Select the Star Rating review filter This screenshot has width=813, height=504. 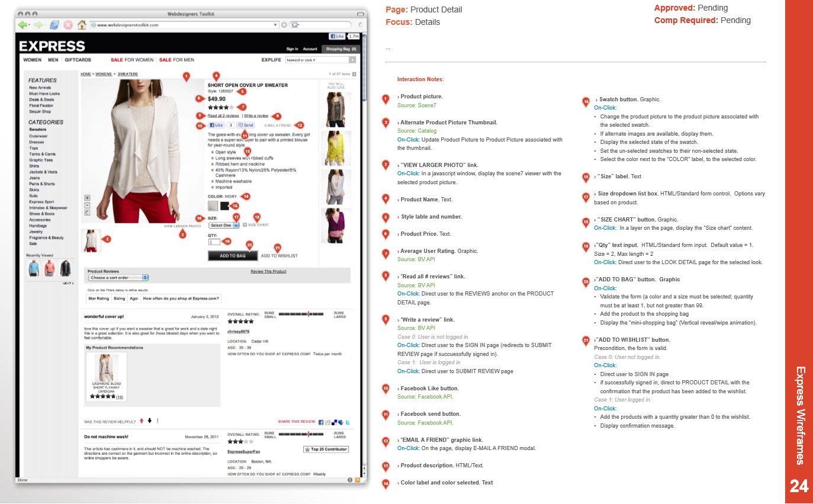(98, 299)
